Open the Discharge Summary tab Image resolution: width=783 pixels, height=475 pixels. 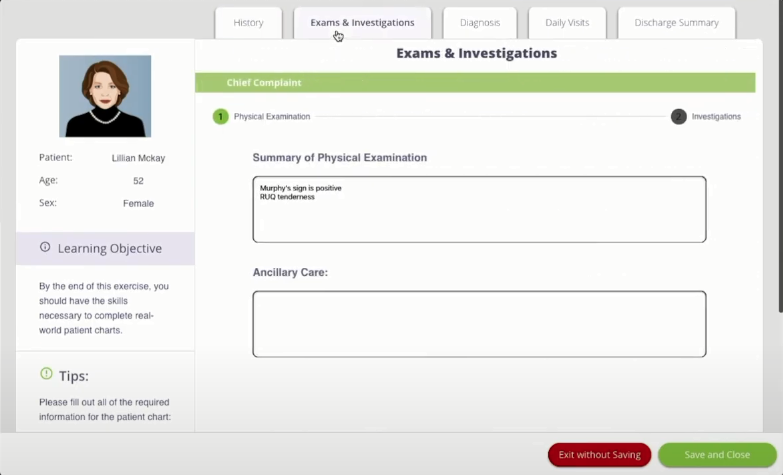pyautogui.click(x=676, y=23)
